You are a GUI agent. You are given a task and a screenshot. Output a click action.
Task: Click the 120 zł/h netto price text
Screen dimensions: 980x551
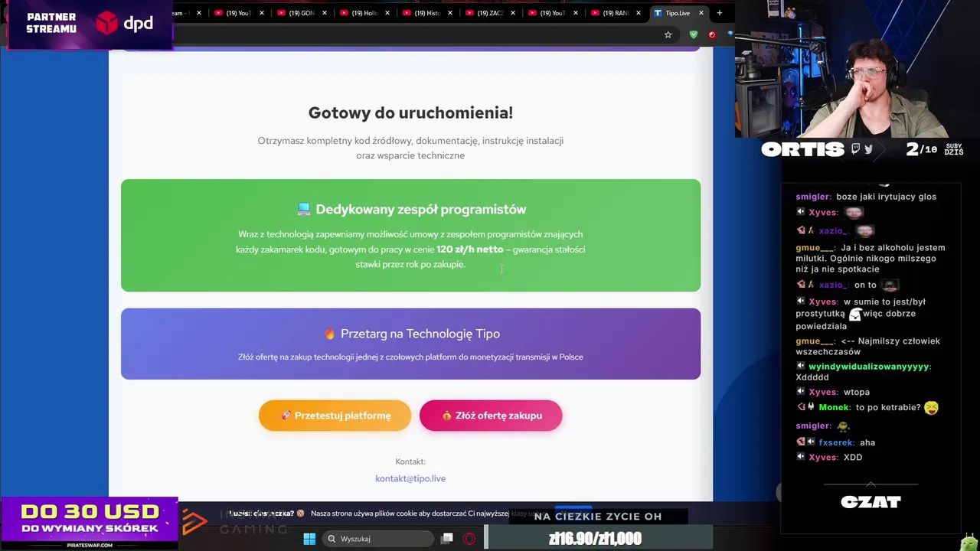469,249
